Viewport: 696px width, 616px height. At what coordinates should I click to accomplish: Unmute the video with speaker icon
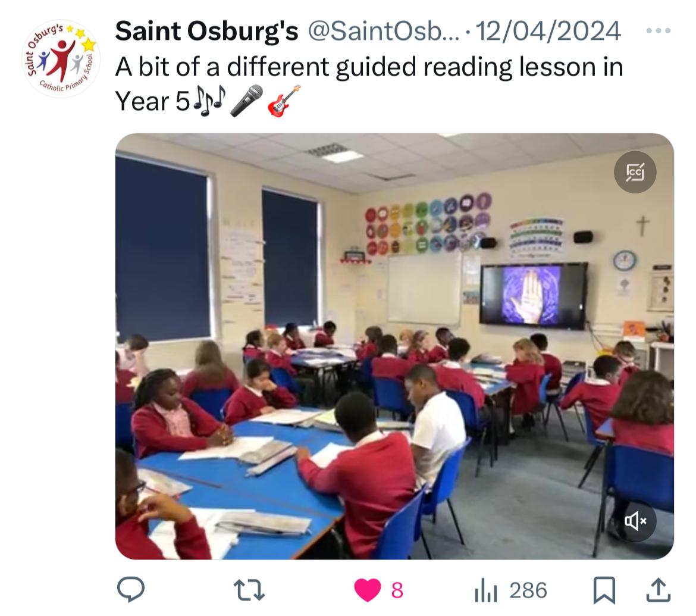(635, 521)
